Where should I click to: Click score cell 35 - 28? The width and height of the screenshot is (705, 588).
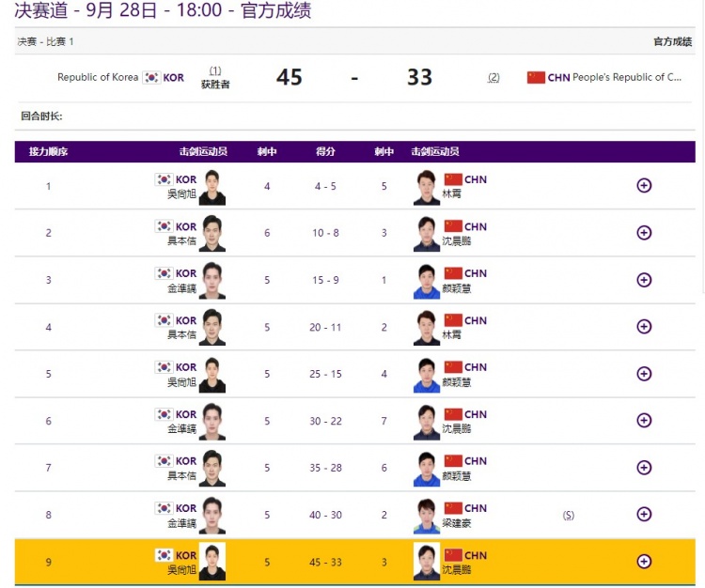325,468
